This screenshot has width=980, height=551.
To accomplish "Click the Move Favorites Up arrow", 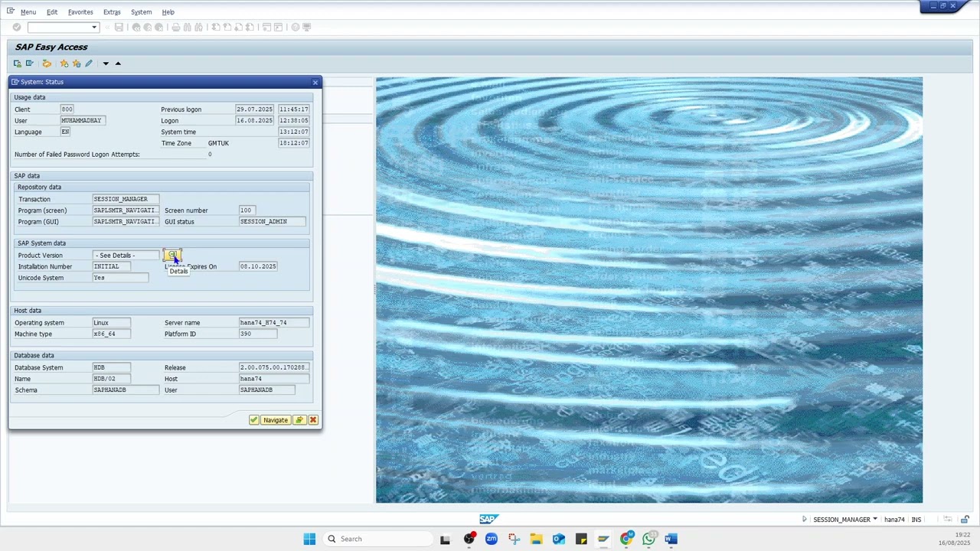I will (118, 64).
